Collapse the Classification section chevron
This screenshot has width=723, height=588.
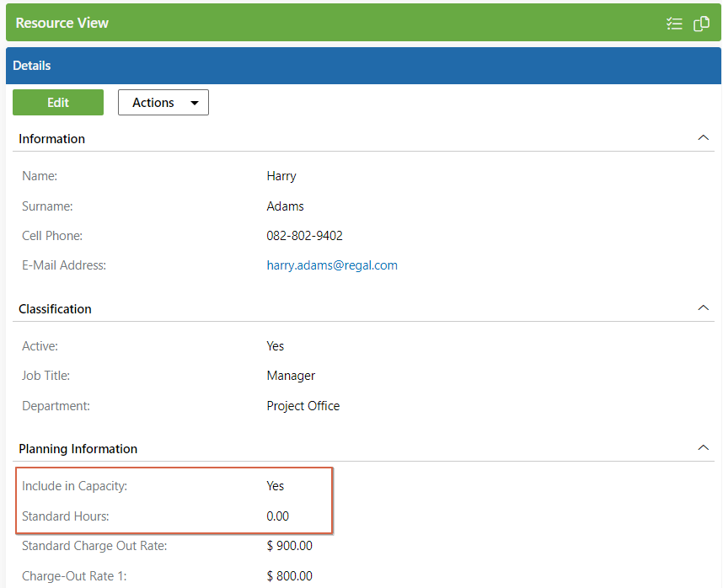pyautogui.click(x=703, y=307)
